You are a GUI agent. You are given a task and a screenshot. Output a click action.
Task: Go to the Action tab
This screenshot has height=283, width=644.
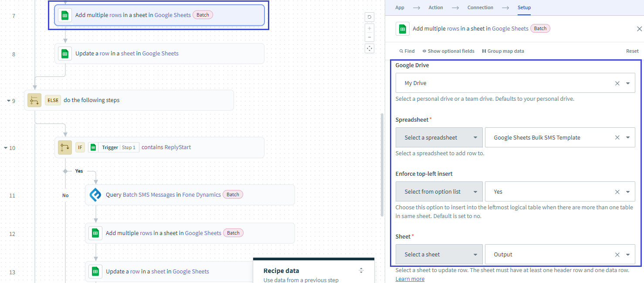click(x=436, y=7)
